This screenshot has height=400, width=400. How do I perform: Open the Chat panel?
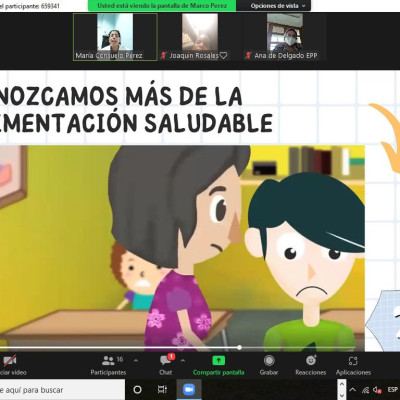pos(166,365)
